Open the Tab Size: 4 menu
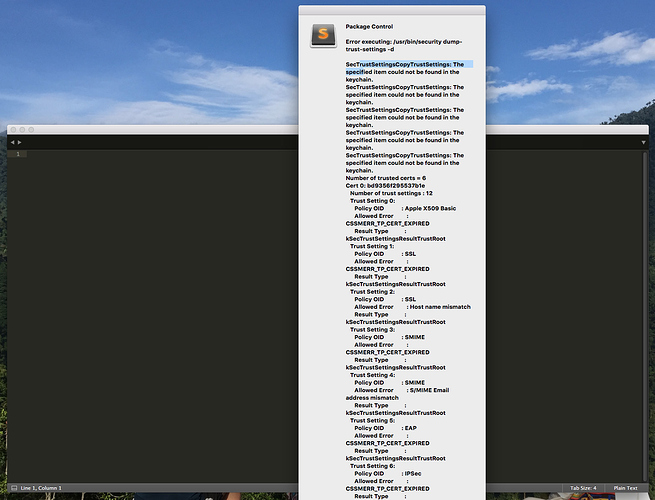Screen dimensions: 655x500 (x=583, y=488)
